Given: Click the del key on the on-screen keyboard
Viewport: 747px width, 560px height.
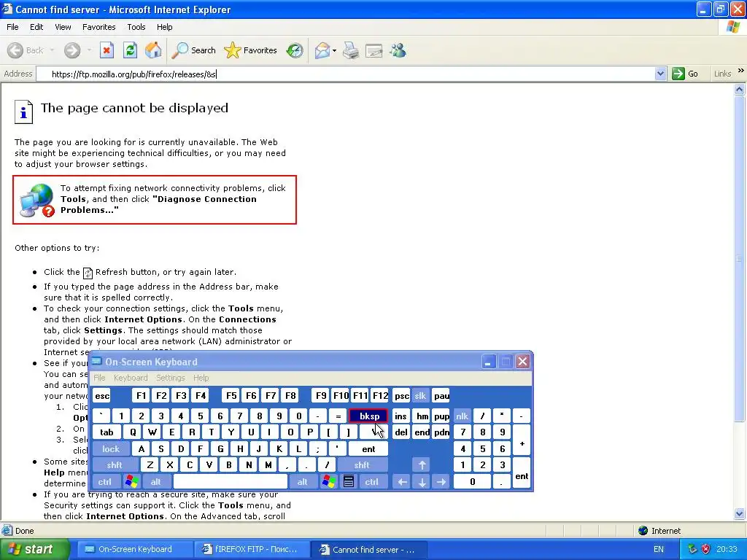Looking at the screenshot, I should 401,432.
